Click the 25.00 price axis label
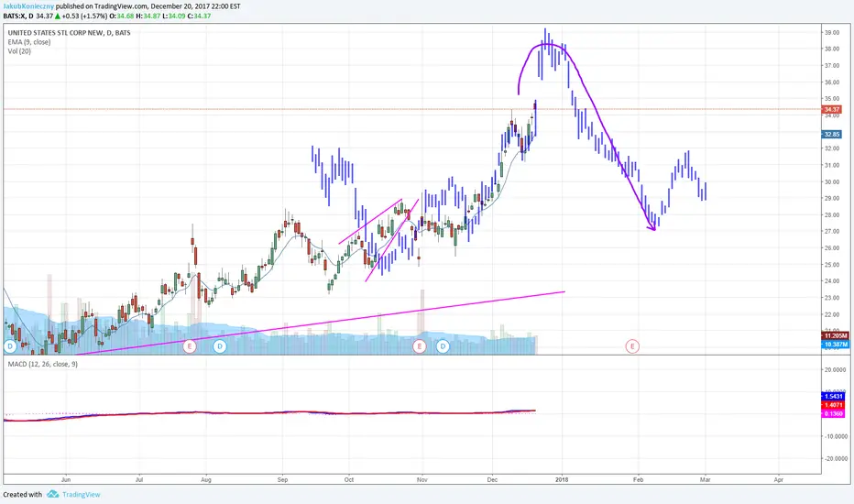The height and width of the screenshot is (504, 854). 832,265
